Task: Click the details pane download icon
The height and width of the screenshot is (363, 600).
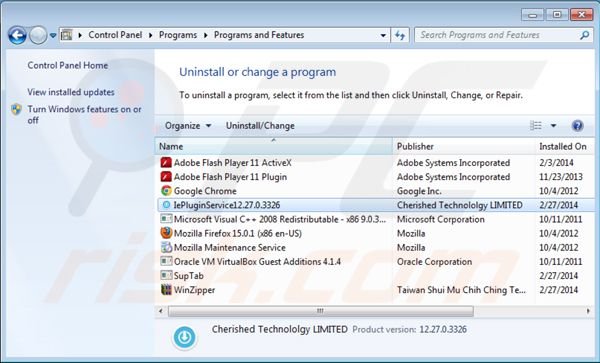Action: pos(184,337)
